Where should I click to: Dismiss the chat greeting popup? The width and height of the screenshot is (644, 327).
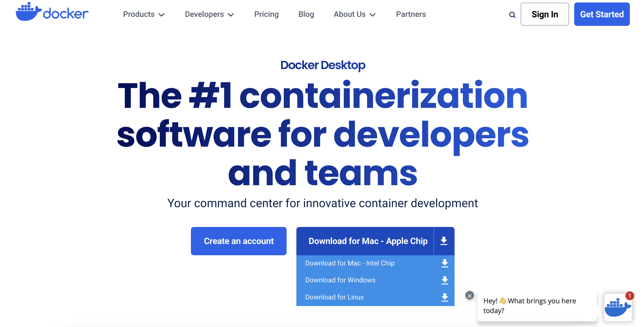click(x=469, y=296)
